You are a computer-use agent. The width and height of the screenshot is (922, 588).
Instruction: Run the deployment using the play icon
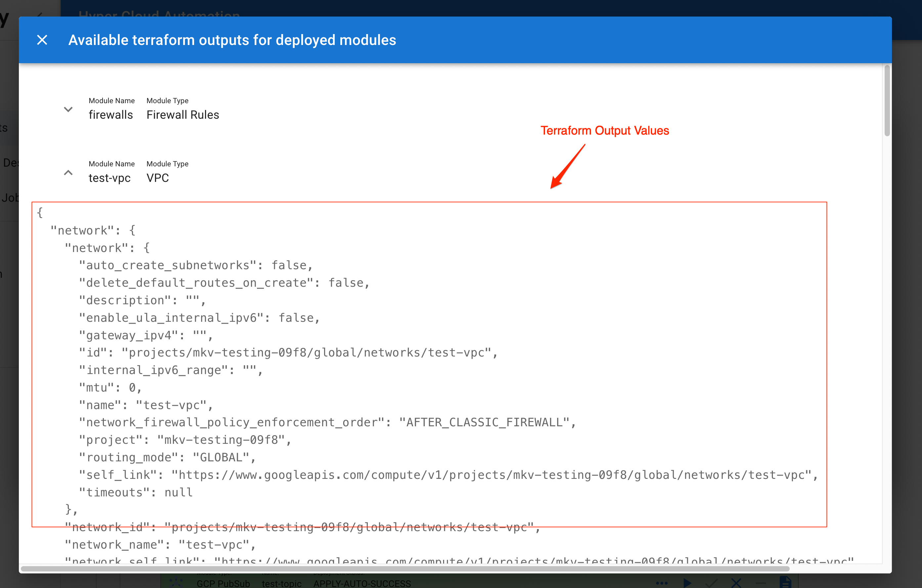[687, 583]
